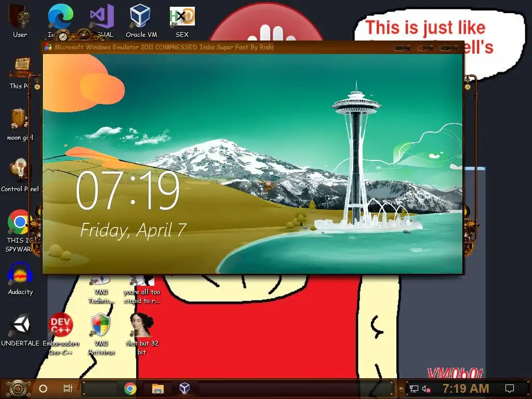The height and width of the screenshot is (399, 532).
Task: Open Cortana search circle on taskbar
Action: pyautogui.click(x=43, y=389)
